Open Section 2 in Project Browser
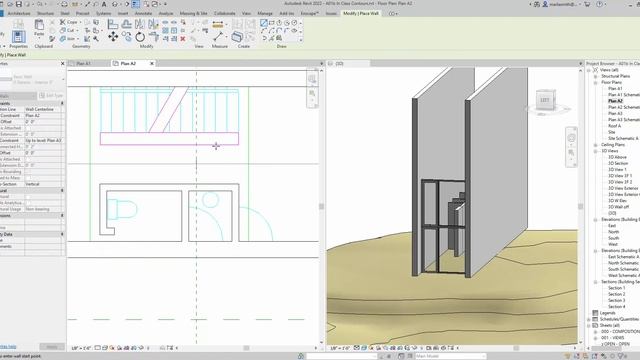 pos(616,294)
